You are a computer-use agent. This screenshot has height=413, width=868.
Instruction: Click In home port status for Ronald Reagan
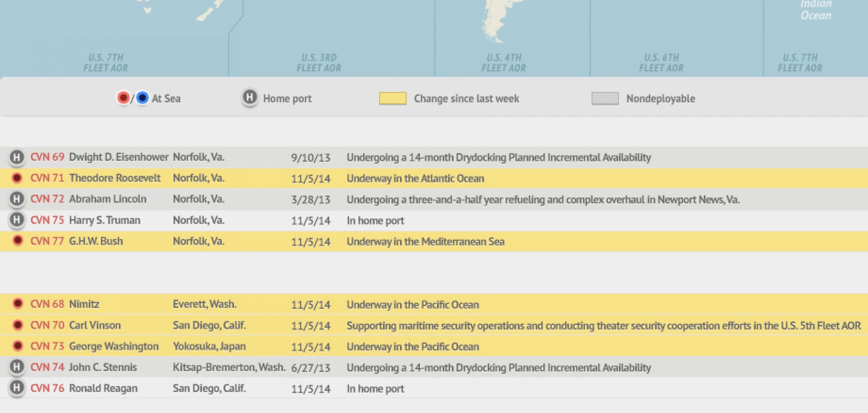[375, 389]
